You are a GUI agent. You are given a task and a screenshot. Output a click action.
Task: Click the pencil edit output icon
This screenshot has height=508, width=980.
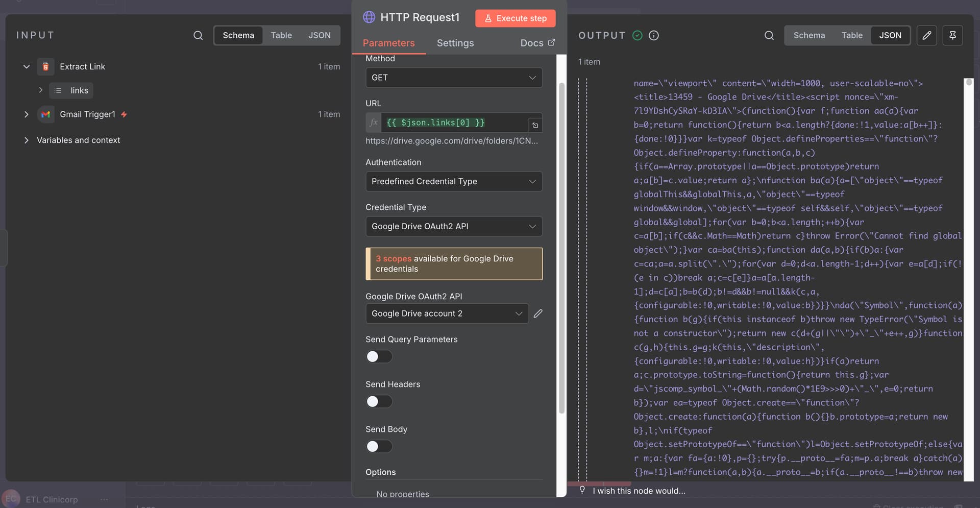point(926,35)
